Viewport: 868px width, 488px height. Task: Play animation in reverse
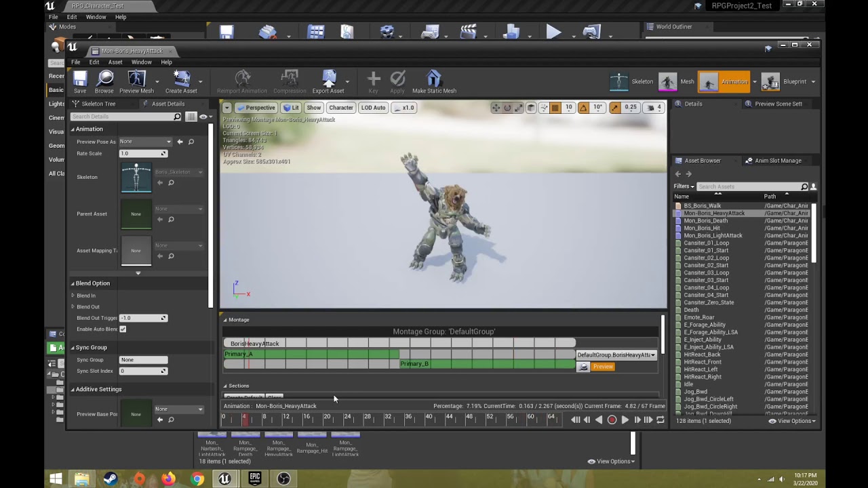tap(599, 420)
